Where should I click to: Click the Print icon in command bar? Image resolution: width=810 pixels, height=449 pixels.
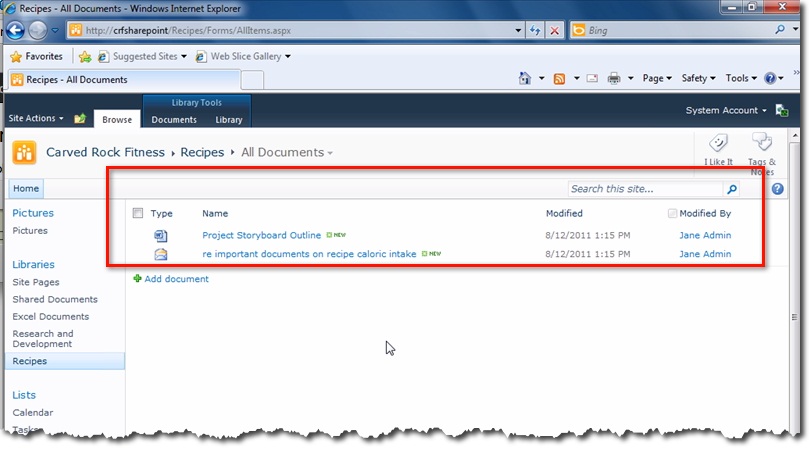pyautogui.click(x=614, y=79)
